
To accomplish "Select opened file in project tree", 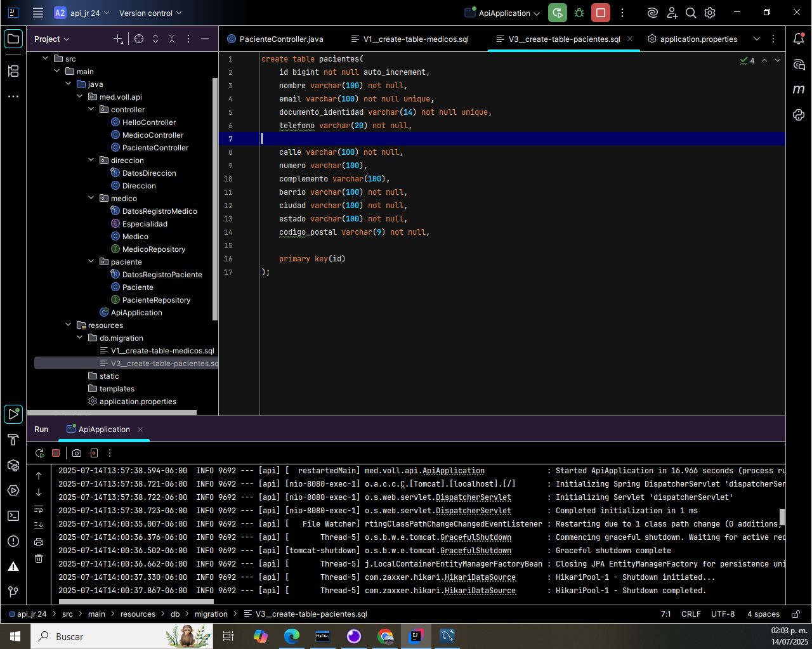I will pos(139,39).
